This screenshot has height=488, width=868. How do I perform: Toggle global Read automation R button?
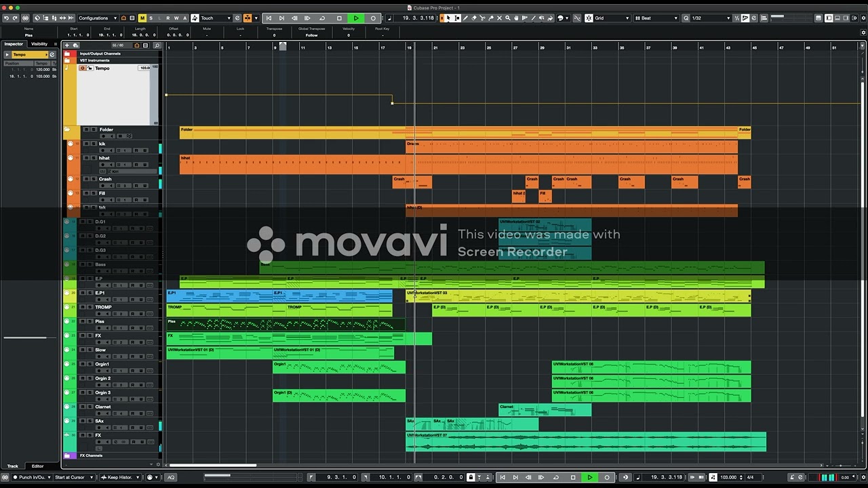coord(167,18)
